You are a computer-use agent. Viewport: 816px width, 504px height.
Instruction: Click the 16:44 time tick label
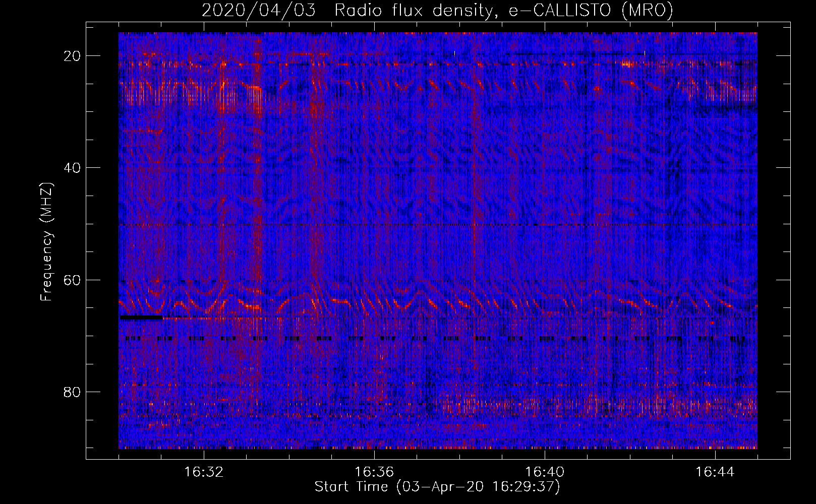715,472
